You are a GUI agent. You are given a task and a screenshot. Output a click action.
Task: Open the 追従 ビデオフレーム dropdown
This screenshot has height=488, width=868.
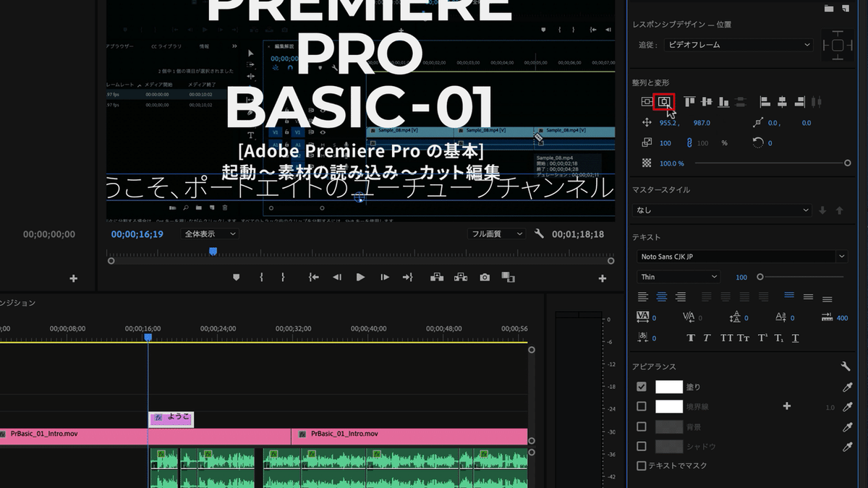coord(739,45)
